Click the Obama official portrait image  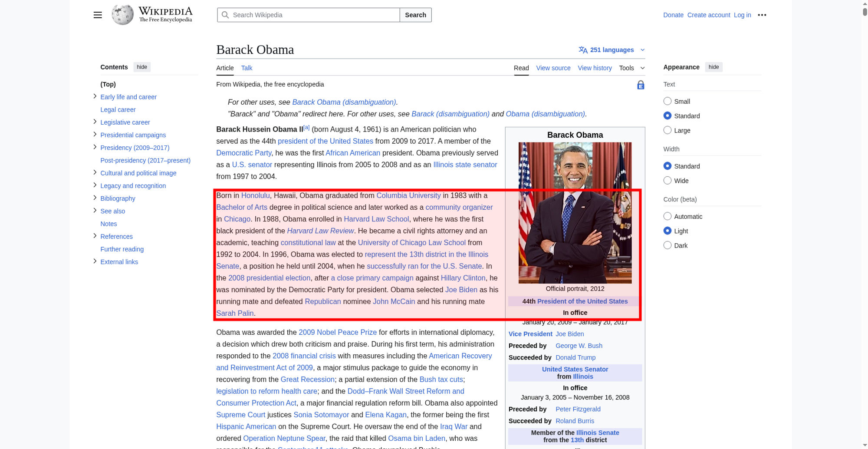click(x=575, y=213)
